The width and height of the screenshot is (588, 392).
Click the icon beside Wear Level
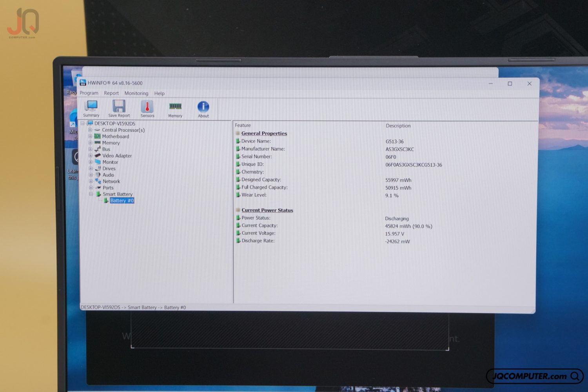tap(238, 195)
